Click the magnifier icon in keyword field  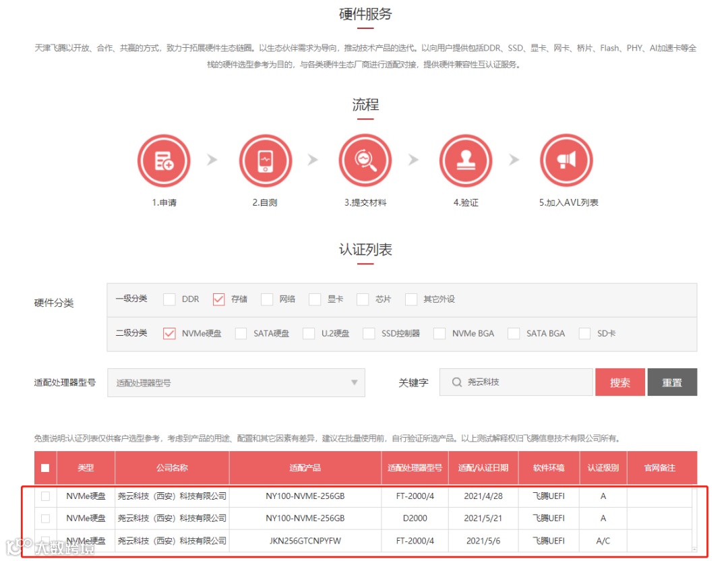coord(457,382)
